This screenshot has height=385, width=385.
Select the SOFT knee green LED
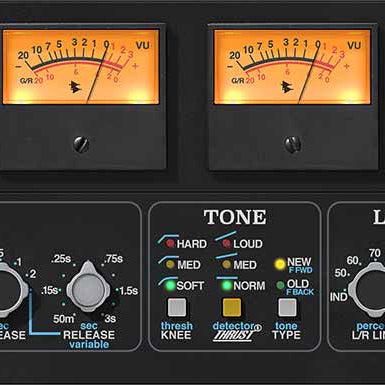pos(170,286)
